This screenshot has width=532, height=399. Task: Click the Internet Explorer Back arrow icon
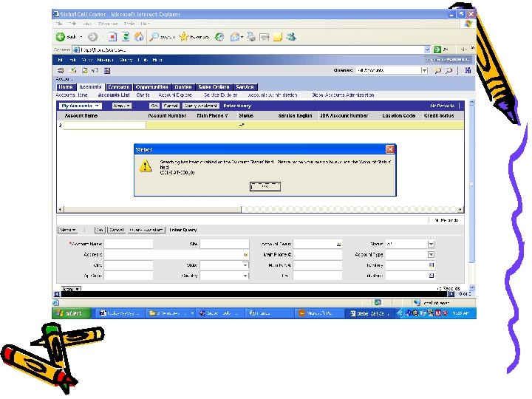click(61, 37)
